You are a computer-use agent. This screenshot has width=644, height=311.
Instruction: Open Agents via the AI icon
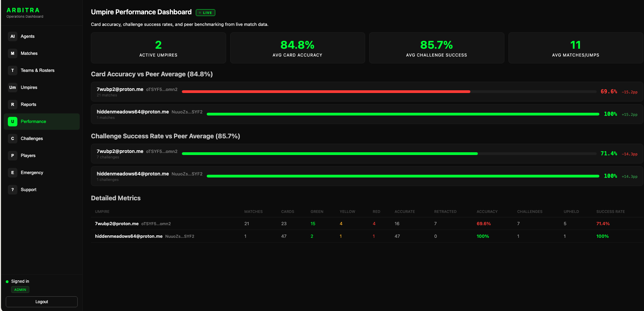pyautogui.click(x=13, y=36)
